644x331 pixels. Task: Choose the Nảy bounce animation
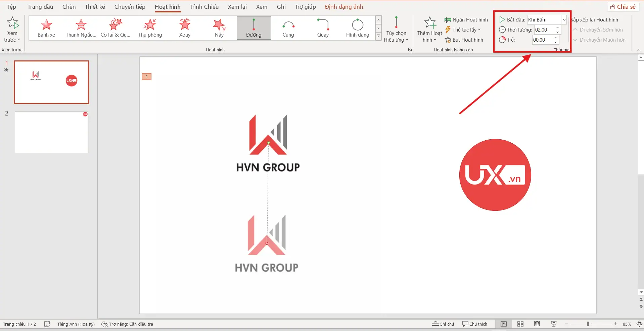pyautogui.click(x=219, y=28)
